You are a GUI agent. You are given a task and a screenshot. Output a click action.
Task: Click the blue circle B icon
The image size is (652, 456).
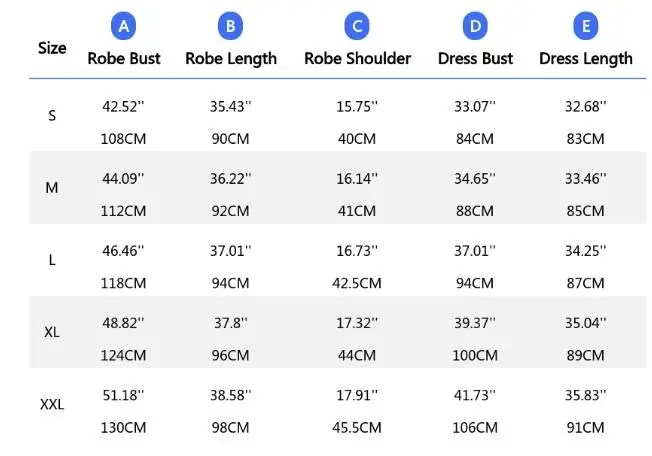(x=231, y=26)
